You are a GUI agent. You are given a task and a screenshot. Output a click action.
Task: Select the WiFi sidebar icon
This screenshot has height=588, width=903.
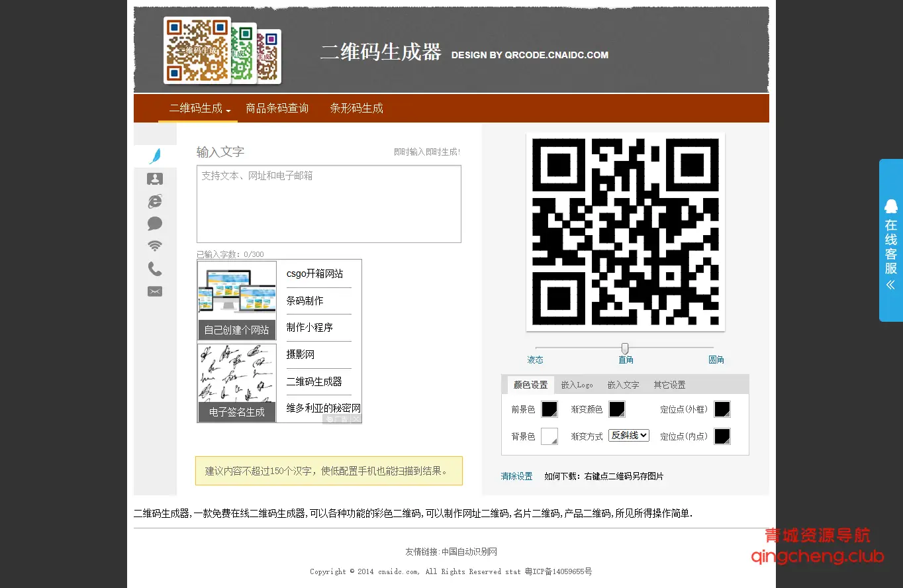click(155, 246)
